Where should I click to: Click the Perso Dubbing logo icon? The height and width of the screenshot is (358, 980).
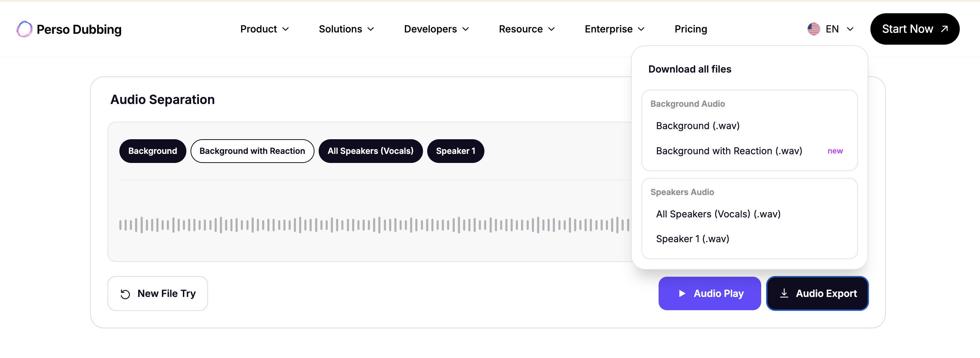pos(24,29)
